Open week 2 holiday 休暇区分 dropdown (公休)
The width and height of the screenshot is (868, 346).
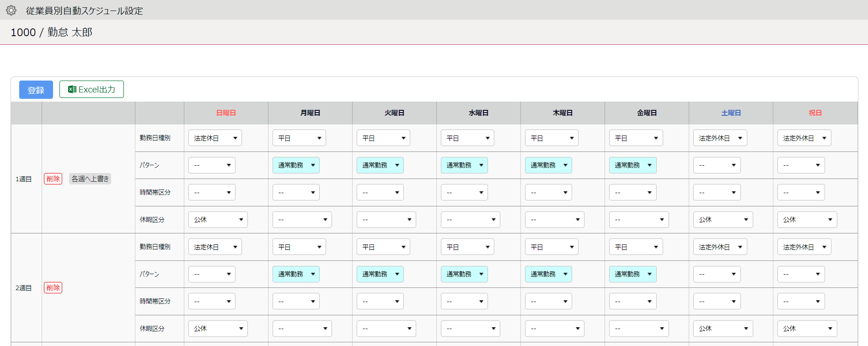point(807,329)
